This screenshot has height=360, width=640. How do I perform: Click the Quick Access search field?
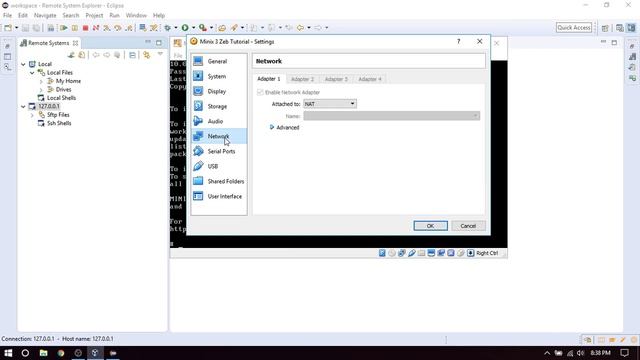pos(574,27)
